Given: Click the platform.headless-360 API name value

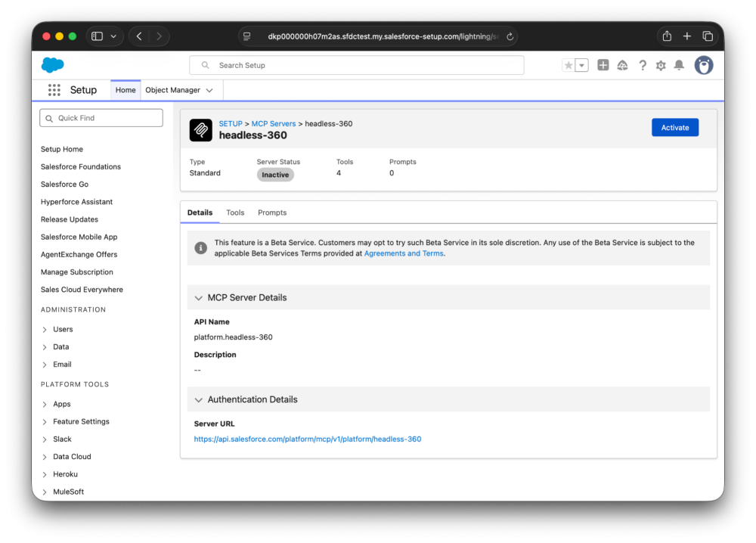Looking at the screenshot, I should pyautogui.click(x=234, y=337).
